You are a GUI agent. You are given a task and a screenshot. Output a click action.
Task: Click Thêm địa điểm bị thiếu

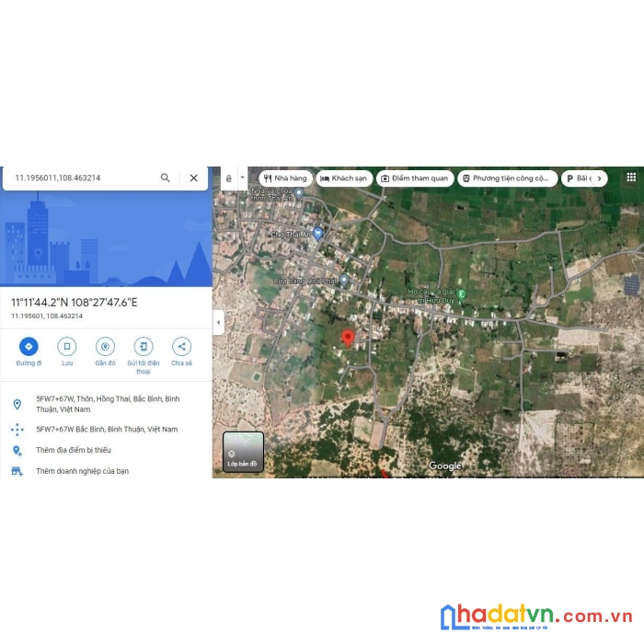click(74, 450)
